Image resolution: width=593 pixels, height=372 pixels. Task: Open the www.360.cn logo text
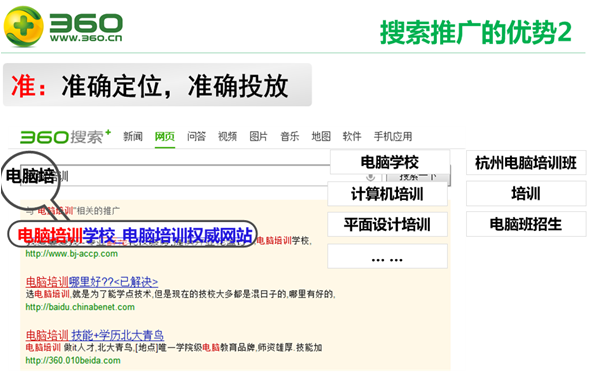point(86,38)
